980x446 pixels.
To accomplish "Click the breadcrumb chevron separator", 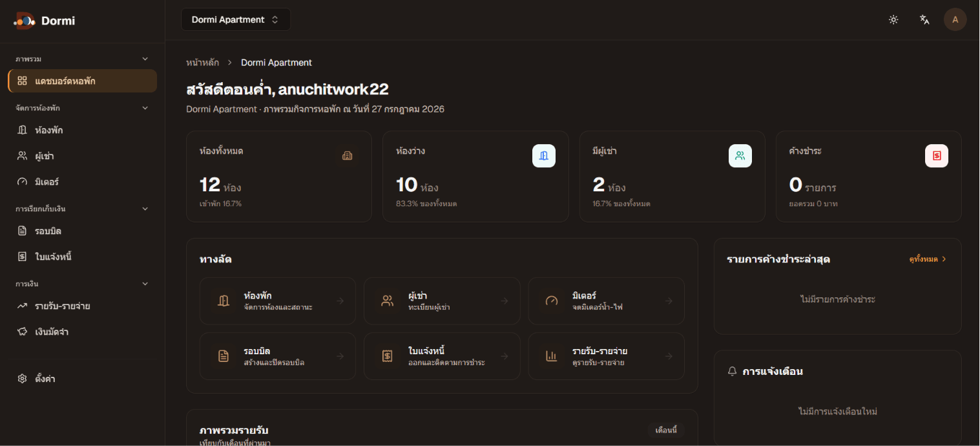I will (230, 63).
